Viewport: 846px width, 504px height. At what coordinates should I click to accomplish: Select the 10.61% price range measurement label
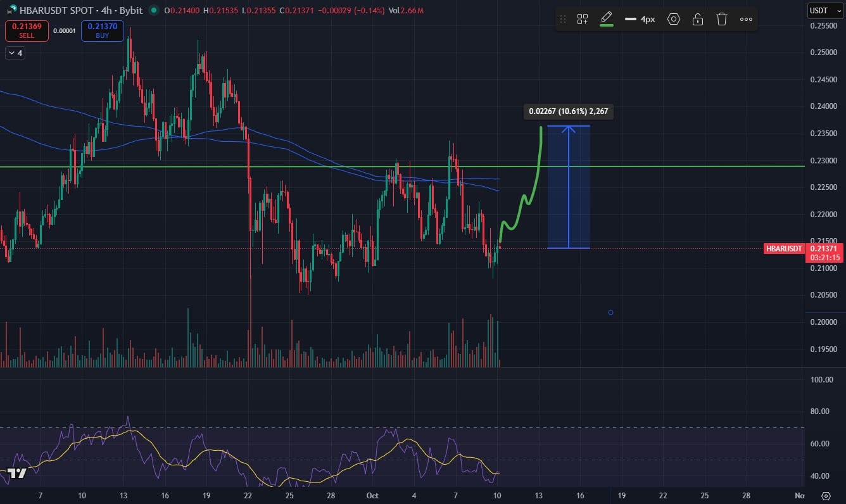(x=569, y=112)
